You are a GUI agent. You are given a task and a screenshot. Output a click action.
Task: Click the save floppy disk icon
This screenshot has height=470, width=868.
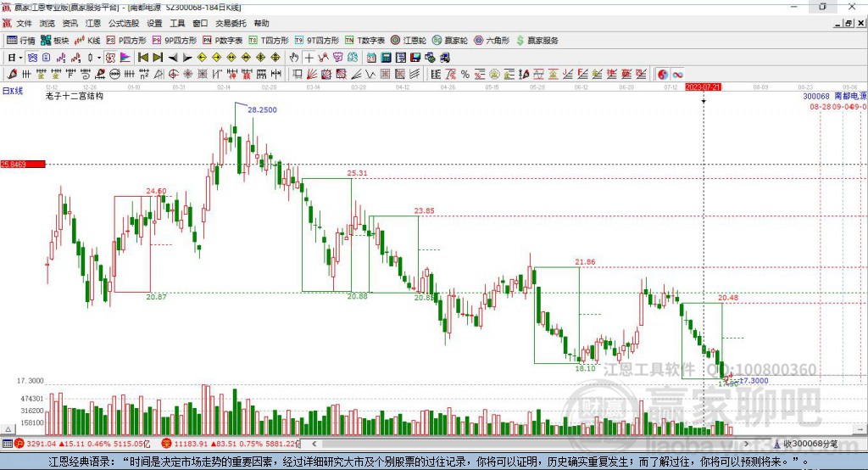(x=415, y=58)
